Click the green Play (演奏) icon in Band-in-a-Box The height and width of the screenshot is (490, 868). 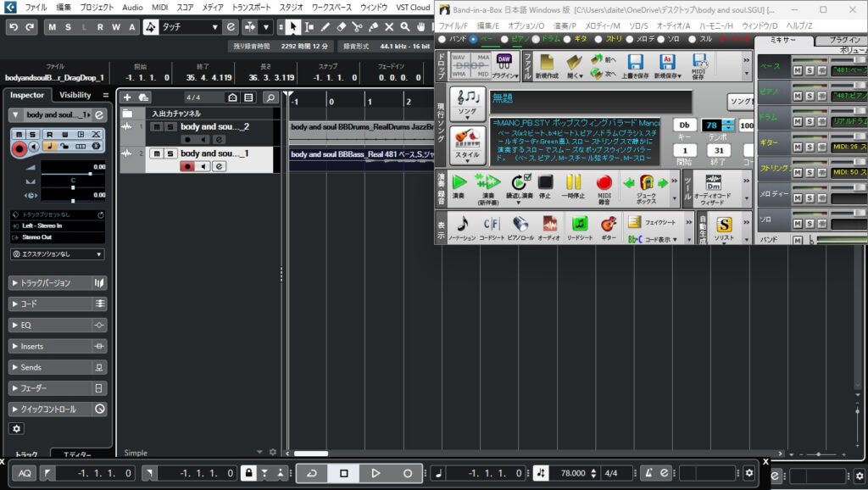tap(459, 187)
